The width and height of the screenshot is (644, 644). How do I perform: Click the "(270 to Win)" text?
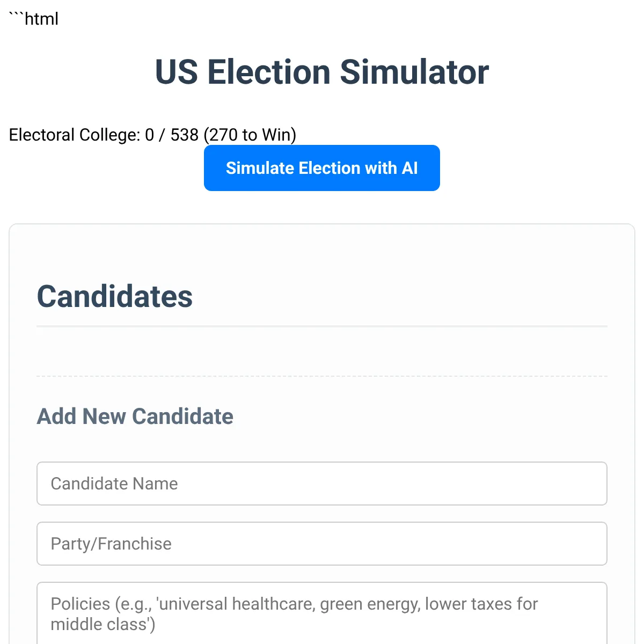tap(250, 135)
